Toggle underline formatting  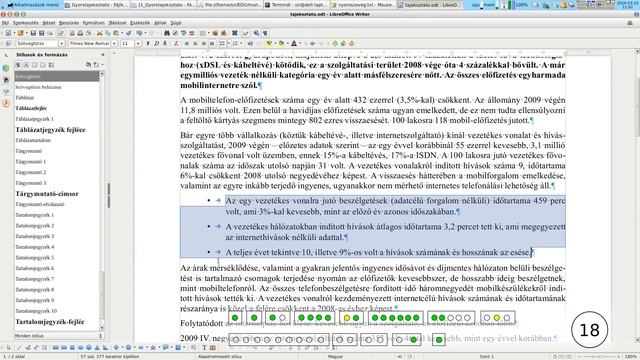(x=165, y=43)
